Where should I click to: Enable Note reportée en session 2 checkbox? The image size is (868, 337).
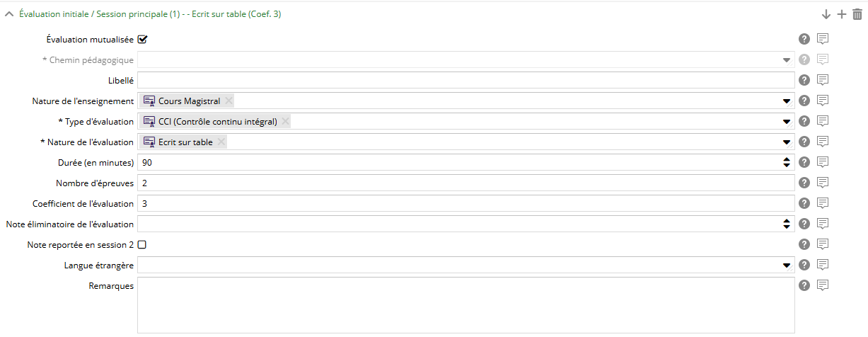(x=142, y=244)
